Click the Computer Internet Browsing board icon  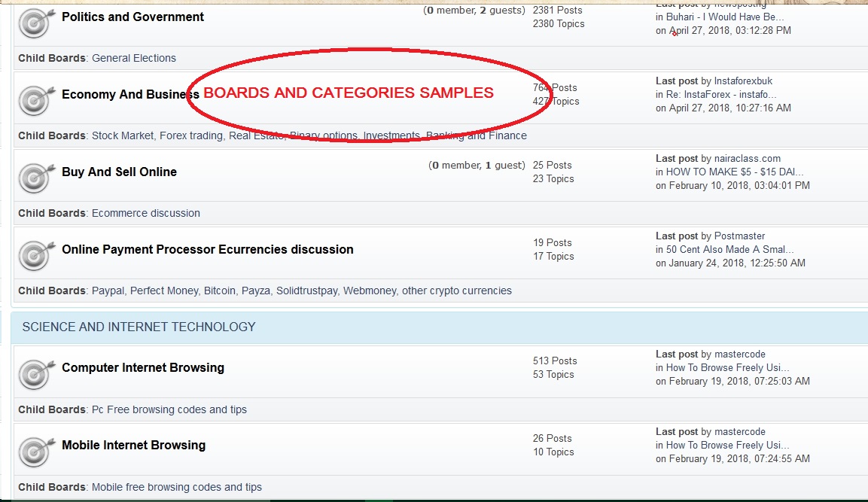34,374
